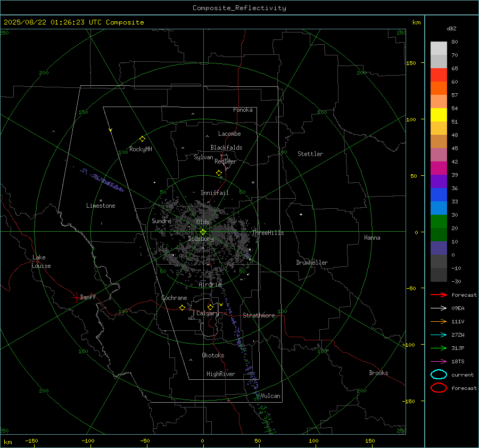Pick the magenta swatch between 42 and 39 dBZ
Viewport: 479px width, 448px height.
[439, 168]
